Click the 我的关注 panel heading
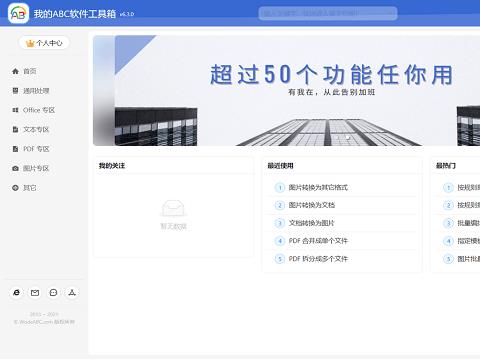Image resolution: width=480 pixels, height=360 pixels. (112, 166)
